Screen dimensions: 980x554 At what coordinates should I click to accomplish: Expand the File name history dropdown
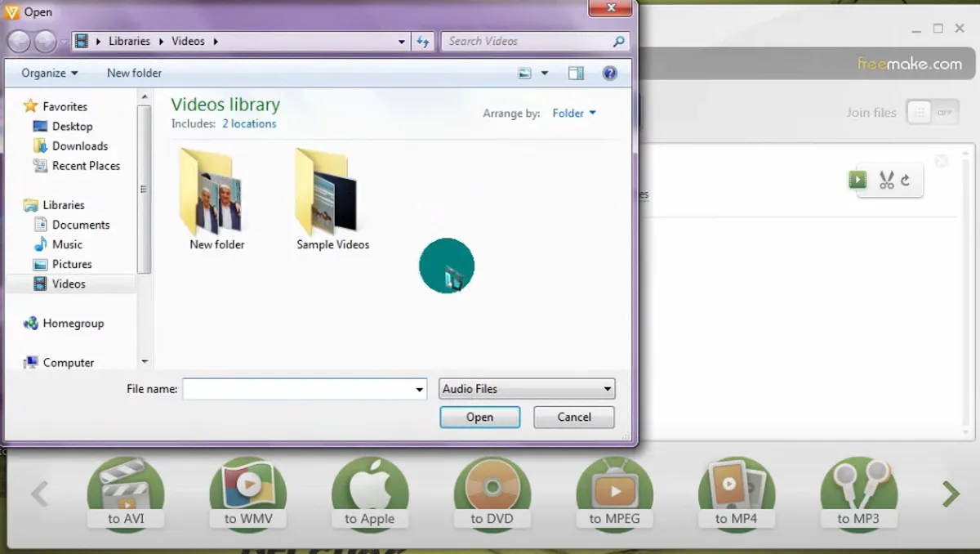[x=420, y=390]
